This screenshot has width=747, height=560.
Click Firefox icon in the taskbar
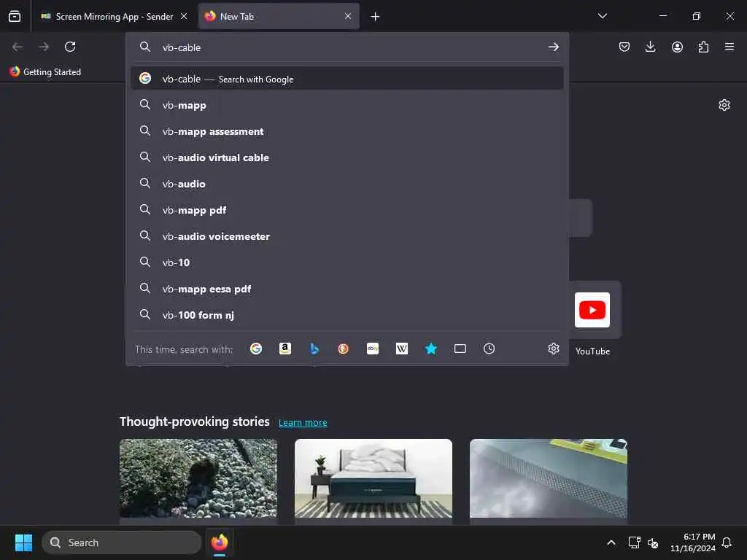click(x=219, y=542)
